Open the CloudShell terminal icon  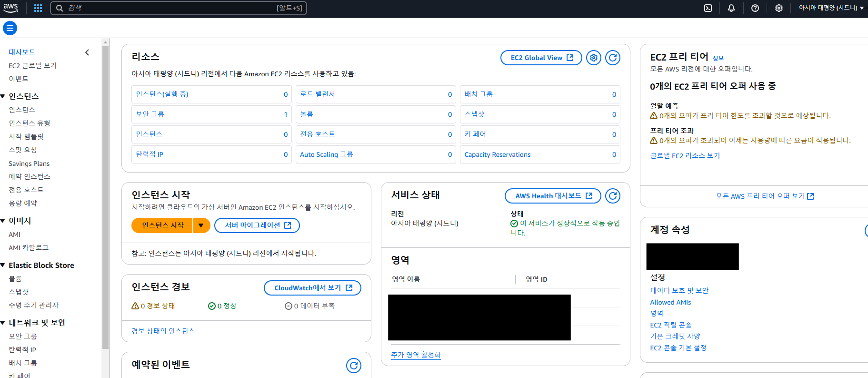point(708,8)
